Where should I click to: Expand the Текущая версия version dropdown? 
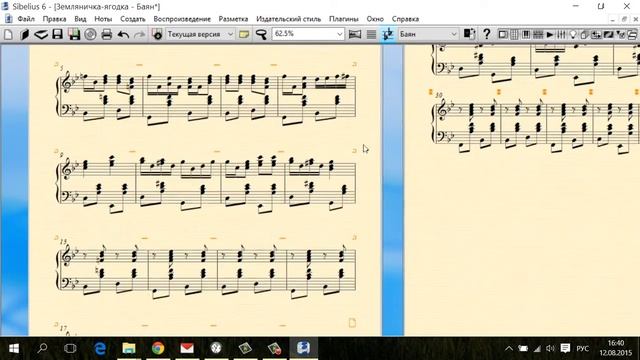coord(230,34)
